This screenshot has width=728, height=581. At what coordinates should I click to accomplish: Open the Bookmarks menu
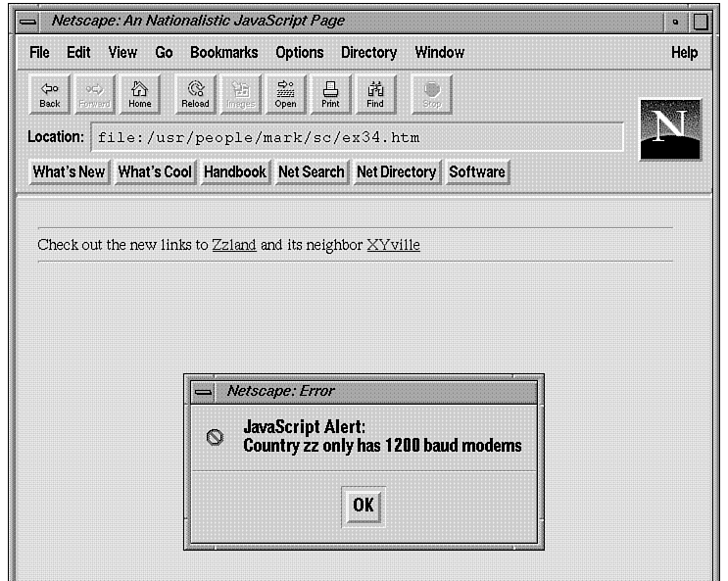point(223,53)
